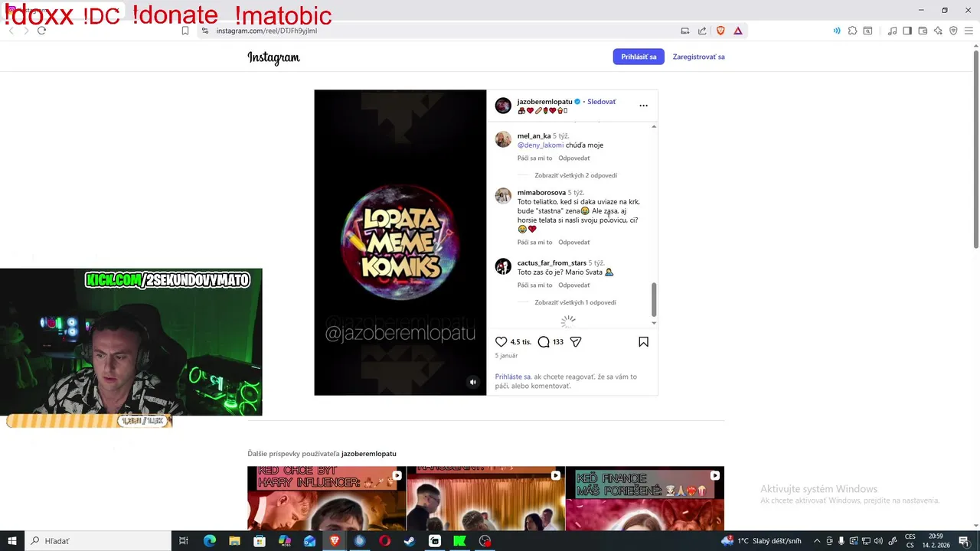Open the green Kick app on taskbar
Image resolution: width=980 pixels, height=551 pixels.
(459, 541)
